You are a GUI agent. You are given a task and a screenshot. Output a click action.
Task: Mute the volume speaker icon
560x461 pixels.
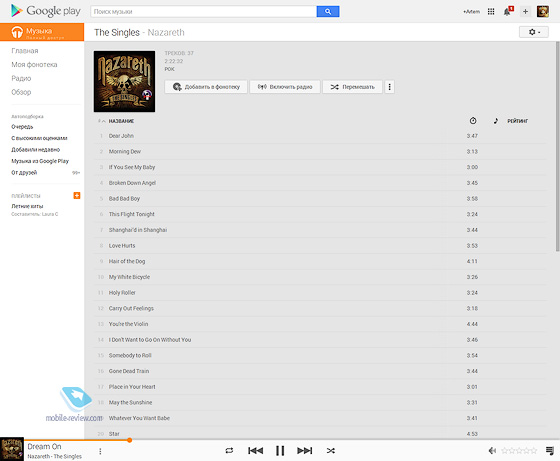(492, 451)
